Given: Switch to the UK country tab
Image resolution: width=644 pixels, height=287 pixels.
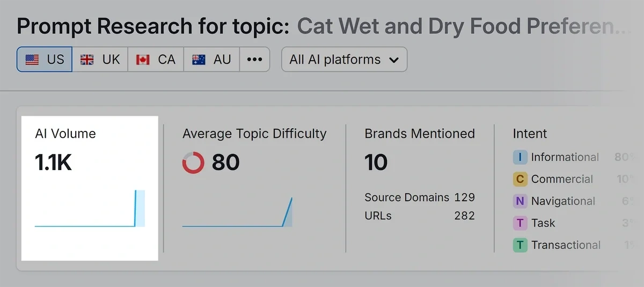Looking at the screenshot, I should (x=100, y=60).
